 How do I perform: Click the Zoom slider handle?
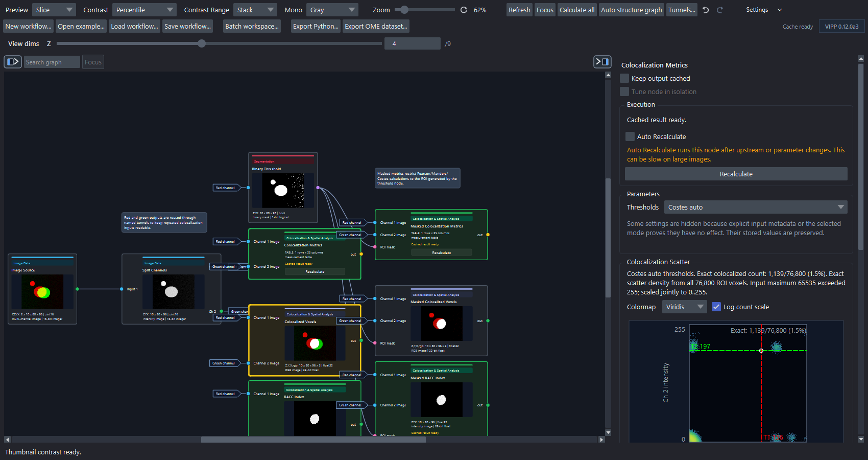[404, 10]
